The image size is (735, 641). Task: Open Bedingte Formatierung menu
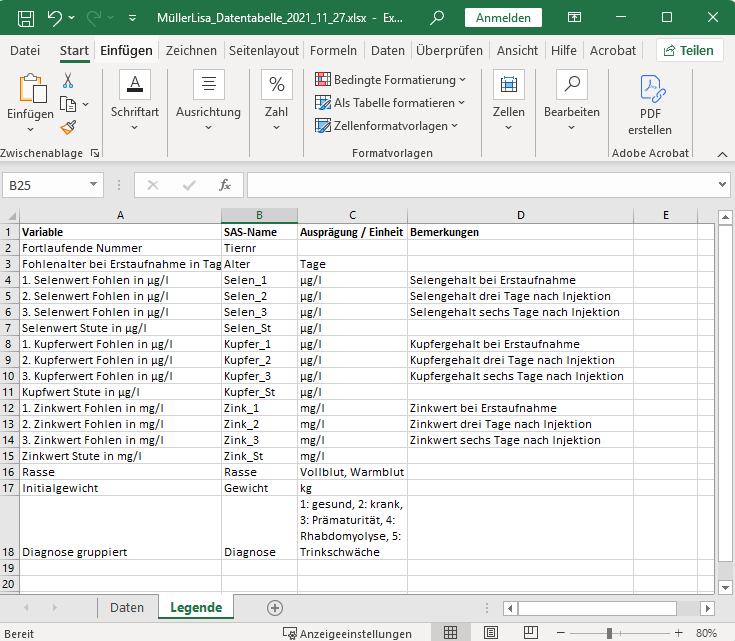click(x=390, y=80)
